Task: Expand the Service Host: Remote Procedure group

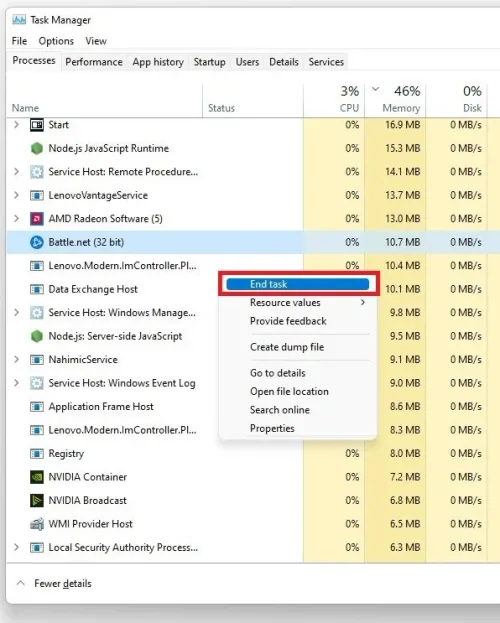Action: [16, 172]
